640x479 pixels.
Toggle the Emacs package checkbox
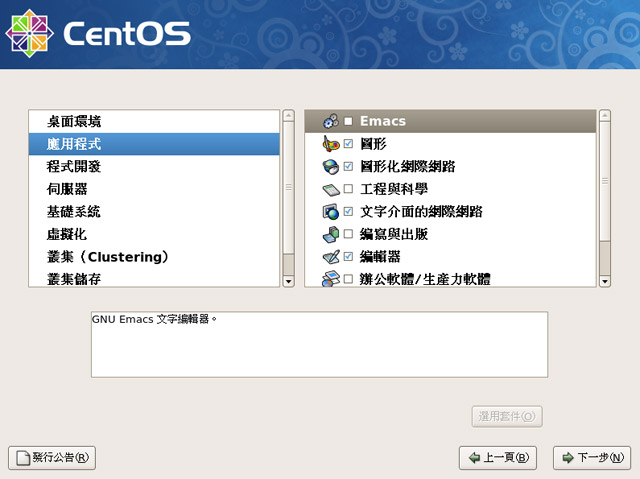[348, 121]
